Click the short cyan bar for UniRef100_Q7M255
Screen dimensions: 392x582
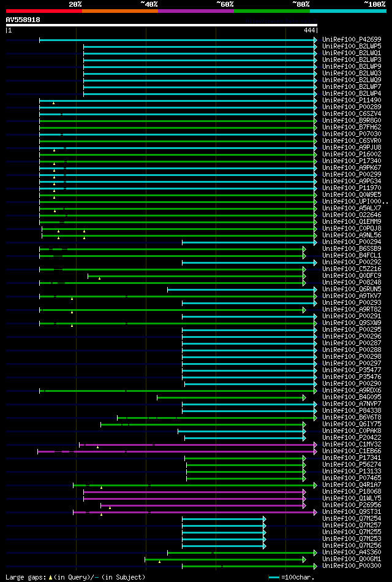point(224,532)
